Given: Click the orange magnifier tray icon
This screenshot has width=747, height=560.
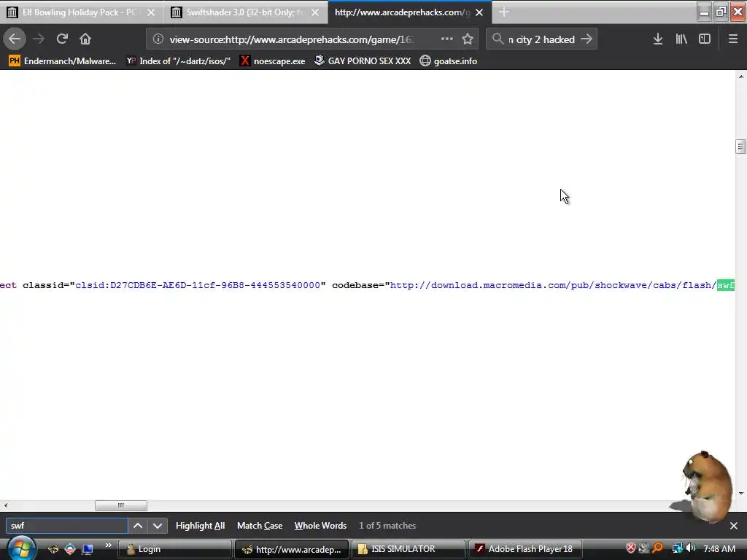Looking at the screenshot, I should pyautogui.click(x=657, y=548).
